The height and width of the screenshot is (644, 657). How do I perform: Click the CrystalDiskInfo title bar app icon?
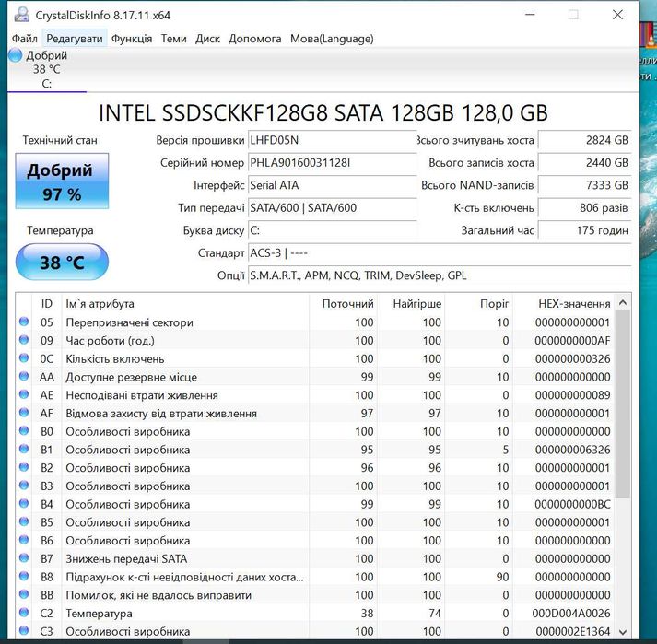coord(21,15)
